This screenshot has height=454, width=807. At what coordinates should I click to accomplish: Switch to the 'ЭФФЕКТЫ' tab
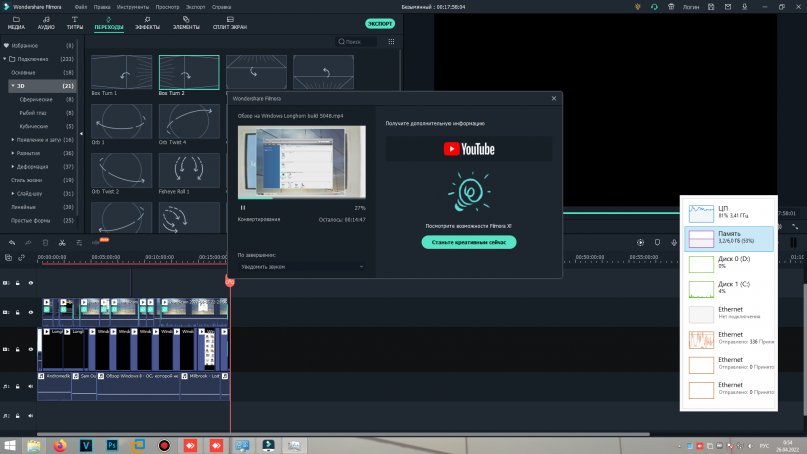point(147,28)
